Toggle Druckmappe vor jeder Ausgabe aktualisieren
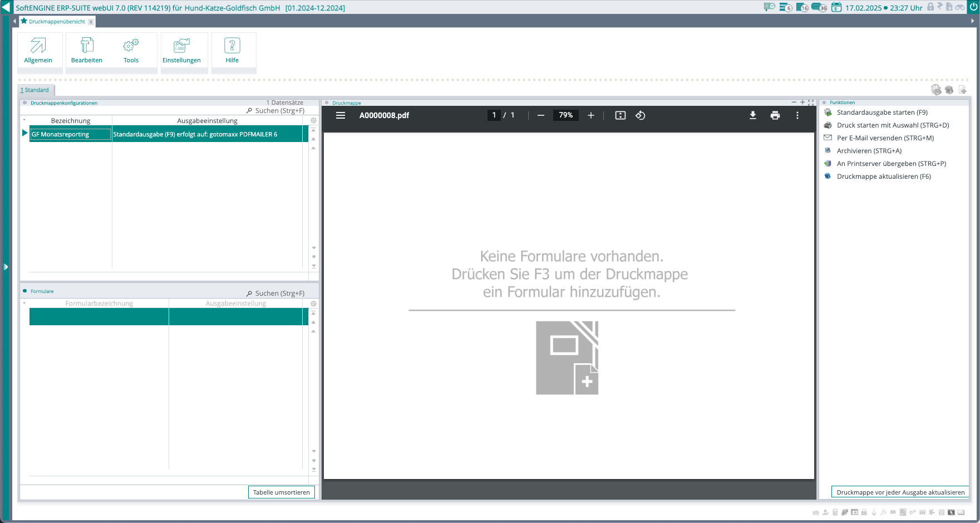Screen dimensions: 980x523 [x=900, y=492]
